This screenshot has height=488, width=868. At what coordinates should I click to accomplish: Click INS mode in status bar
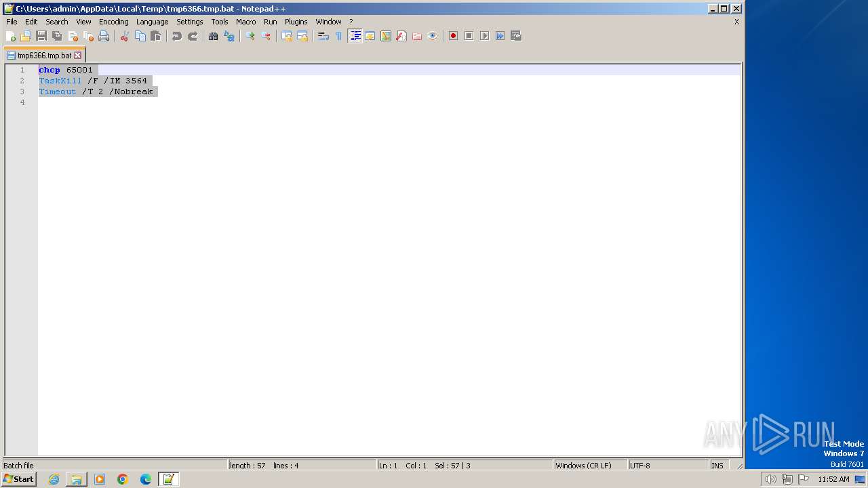(x=717, y=466)
